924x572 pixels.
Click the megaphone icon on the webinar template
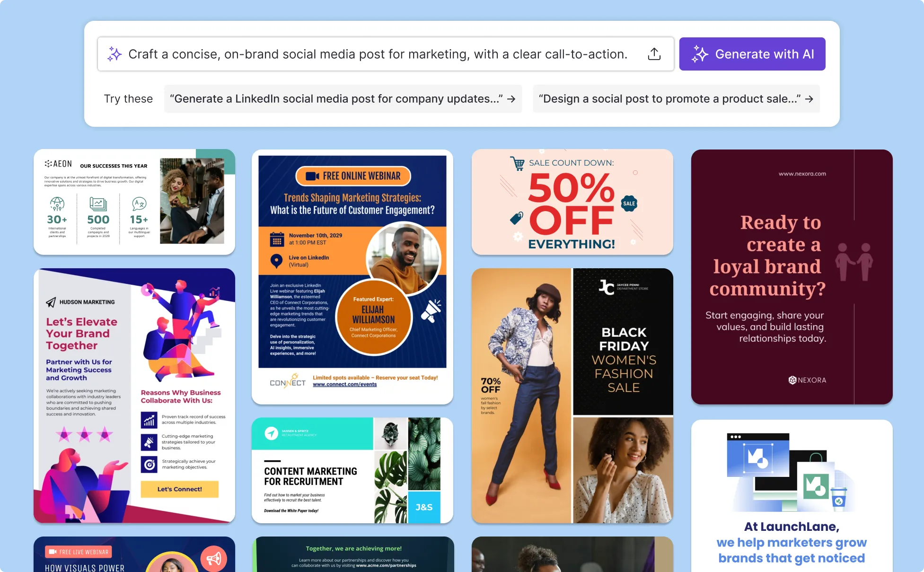431,311
